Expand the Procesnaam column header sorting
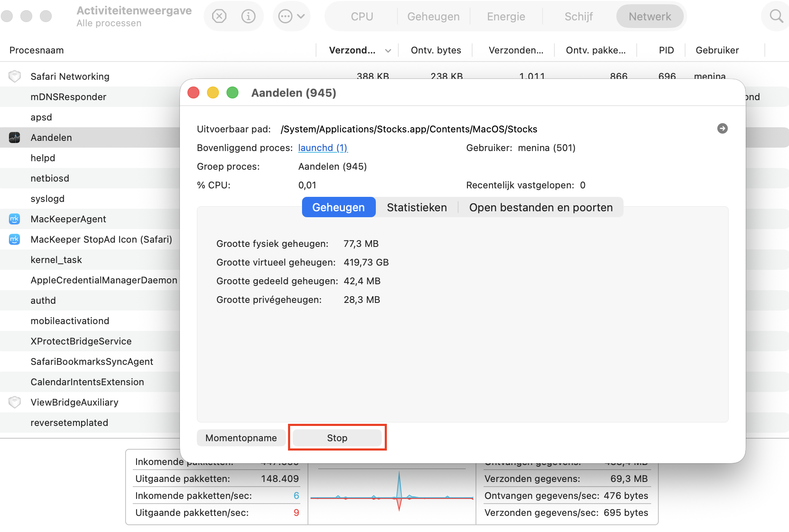 tap(36, 50)
